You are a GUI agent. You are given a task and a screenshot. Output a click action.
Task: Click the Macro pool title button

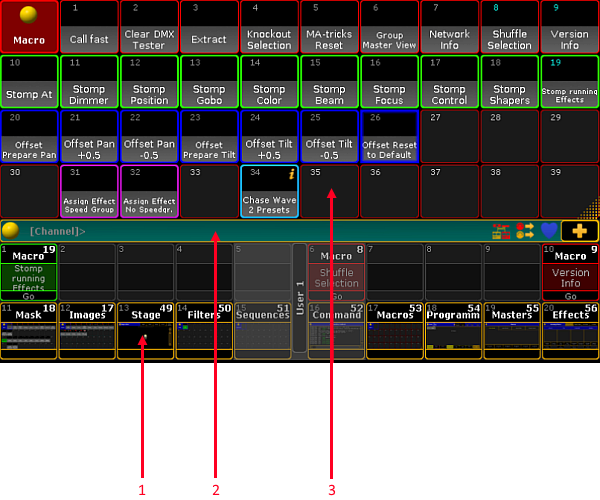[29, 27]
